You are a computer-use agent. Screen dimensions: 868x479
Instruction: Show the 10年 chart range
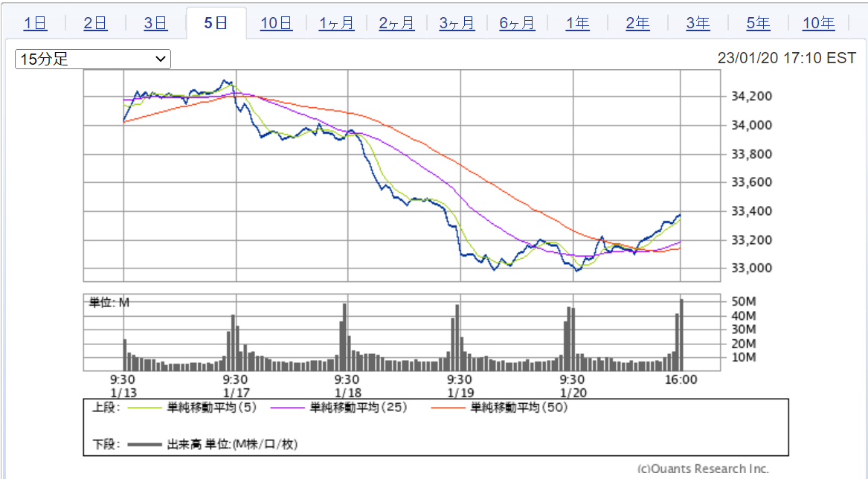point(819,23)
